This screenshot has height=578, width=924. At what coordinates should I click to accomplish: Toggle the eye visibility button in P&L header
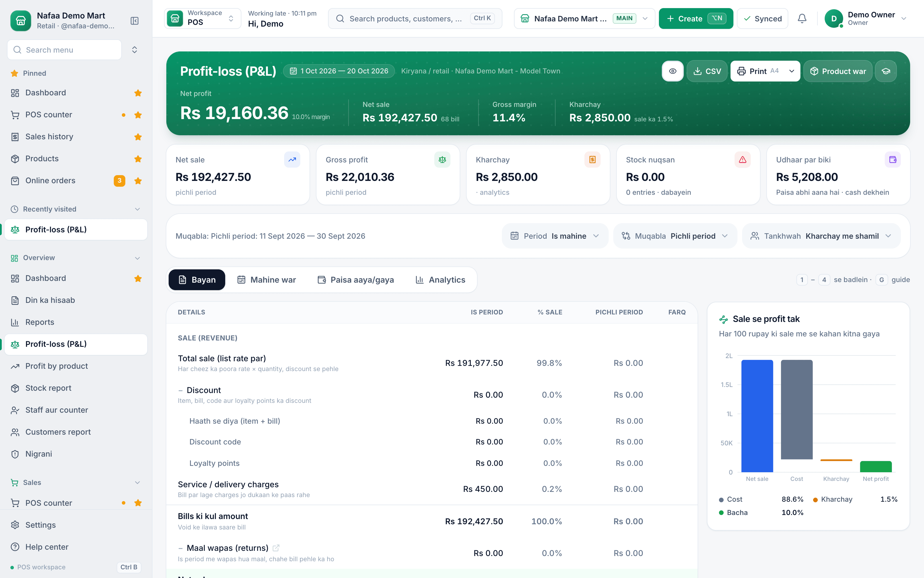(x=672, y=71)
